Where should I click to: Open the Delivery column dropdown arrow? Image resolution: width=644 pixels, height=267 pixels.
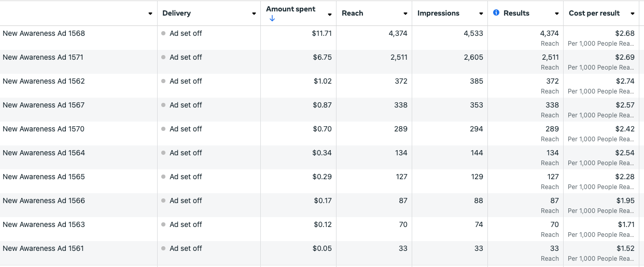tap(254, 14)
